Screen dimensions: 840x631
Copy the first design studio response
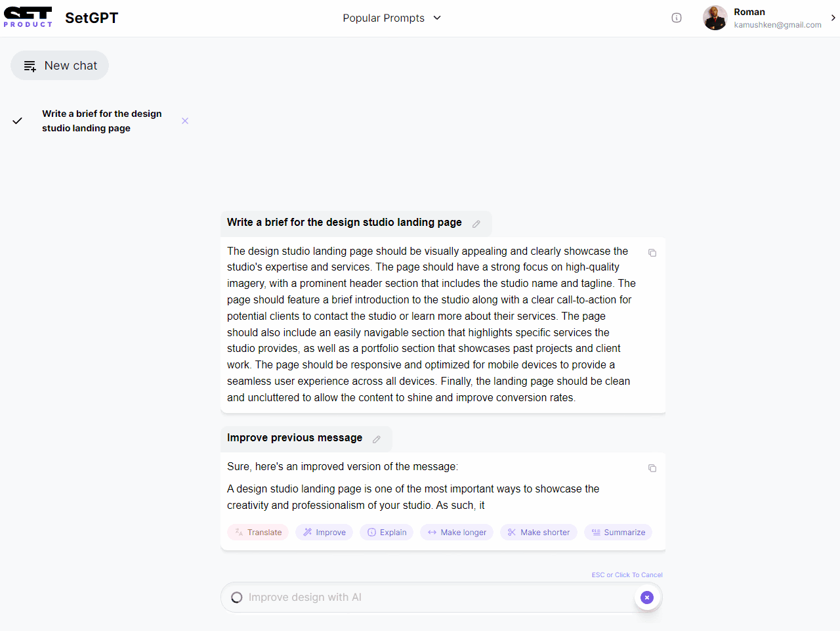652,253
